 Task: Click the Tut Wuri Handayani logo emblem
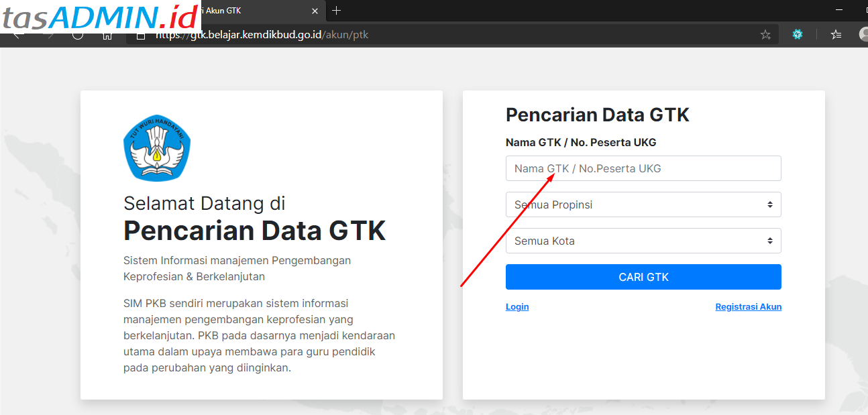click(x=156, y=147)
